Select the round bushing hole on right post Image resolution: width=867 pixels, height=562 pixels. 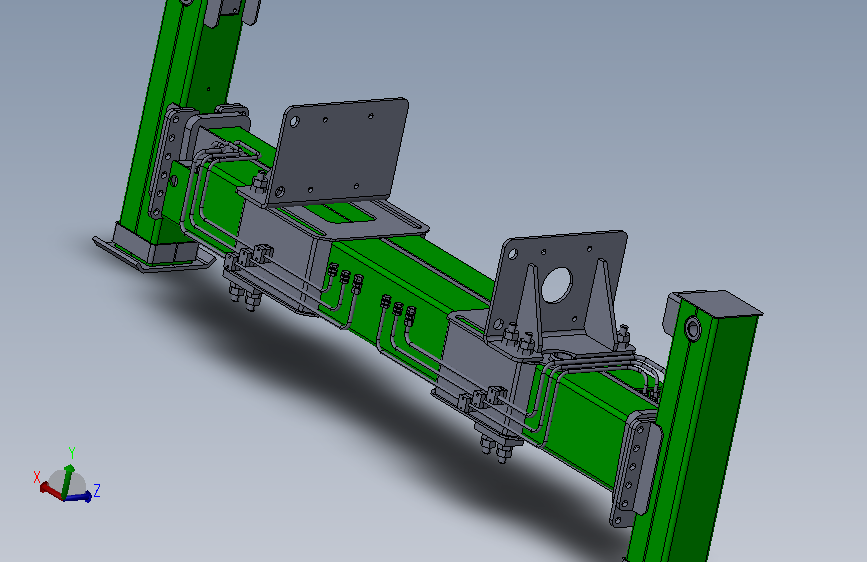point(692,329)
